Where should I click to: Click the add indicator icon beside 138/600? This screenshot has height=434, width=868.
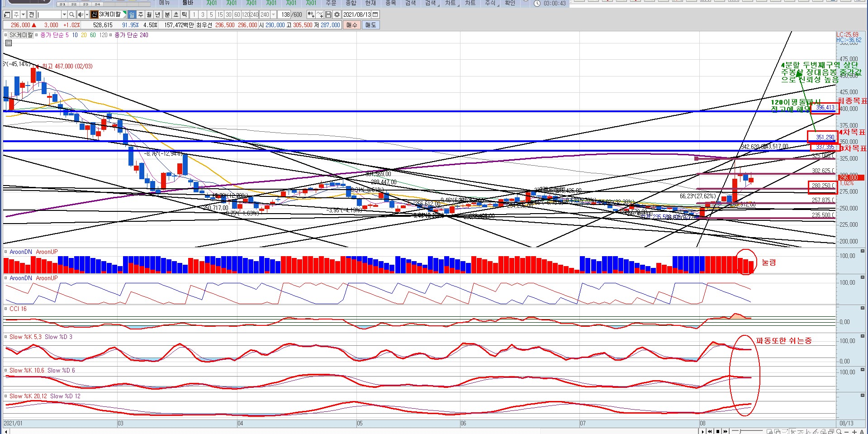pyautogui.click(x=311, y=14)
